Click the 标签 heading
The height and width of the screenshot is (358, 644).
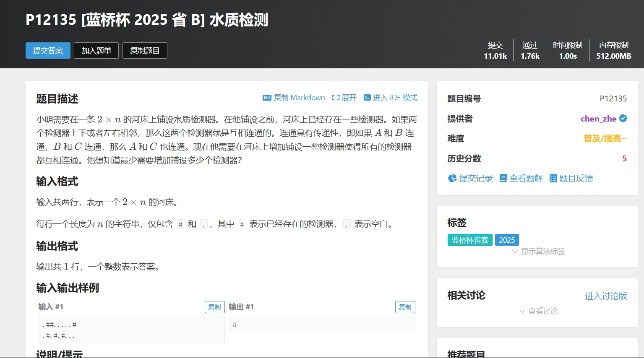point(457,223)
